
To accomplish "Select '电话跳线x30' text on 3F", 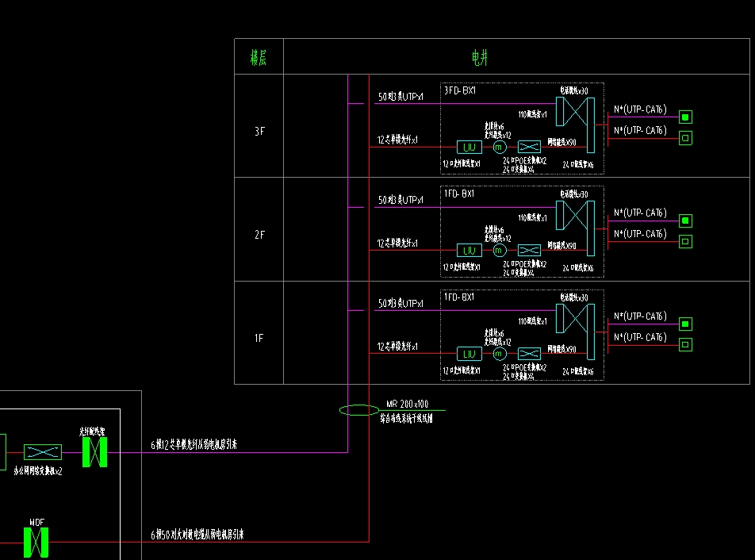I will pyautogui.click(x=574, y=90).
